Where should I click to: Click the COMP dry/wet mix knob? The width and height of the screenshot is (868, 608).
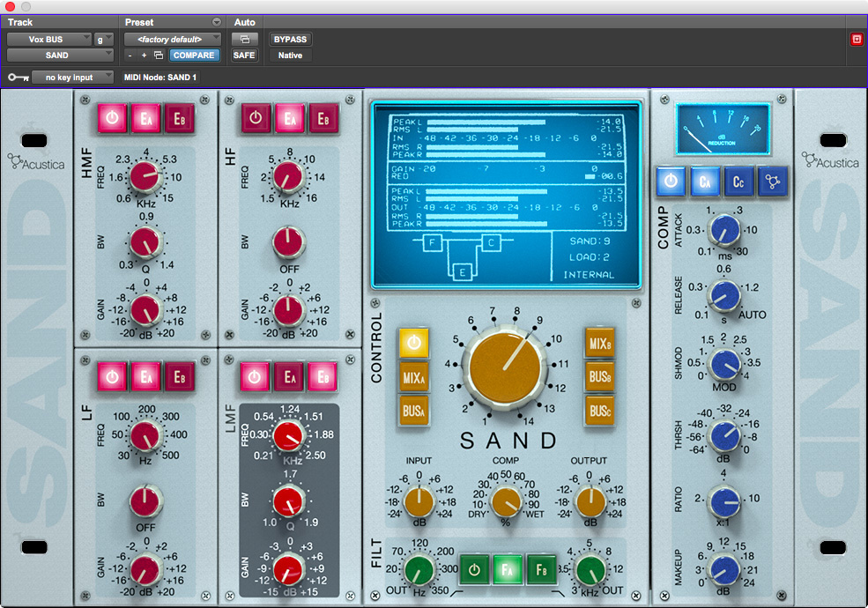[x=506, y=501]
